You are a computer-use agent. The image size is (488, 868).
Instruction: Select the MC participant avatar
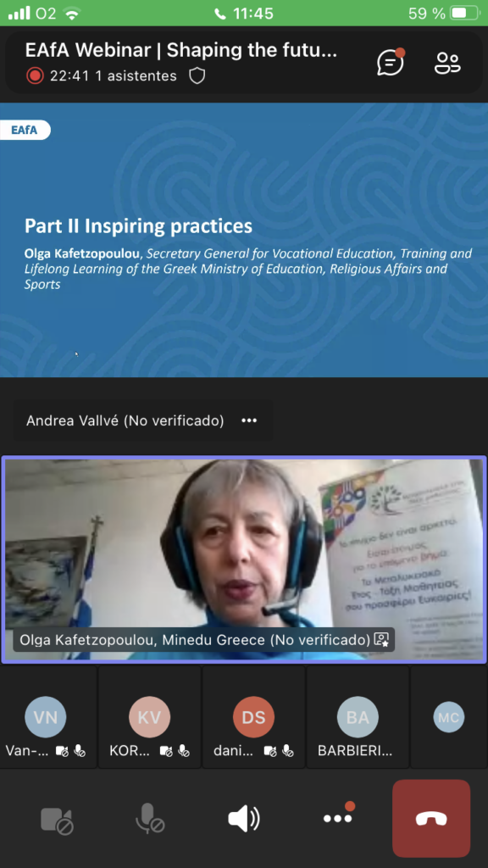click(x=449, y=717)
